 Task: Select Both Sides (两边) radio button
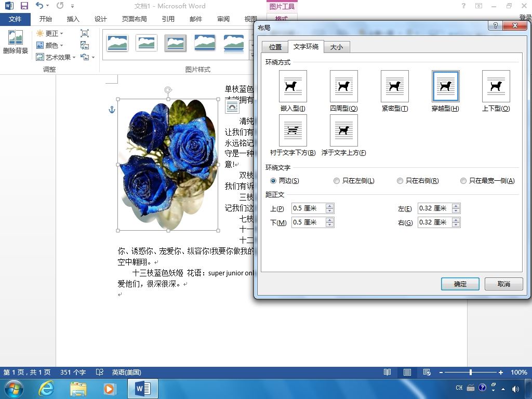tap(273, 181)
